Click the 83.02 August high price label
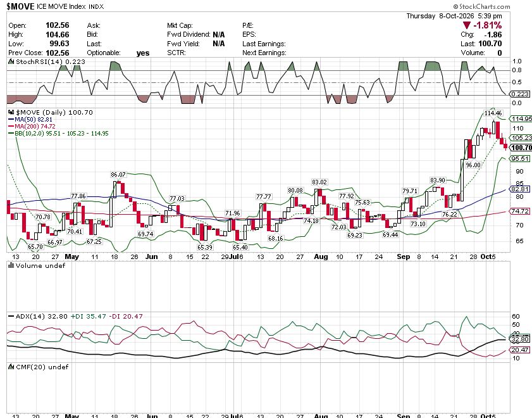532x418 pixels. click(x=319, y=182)
